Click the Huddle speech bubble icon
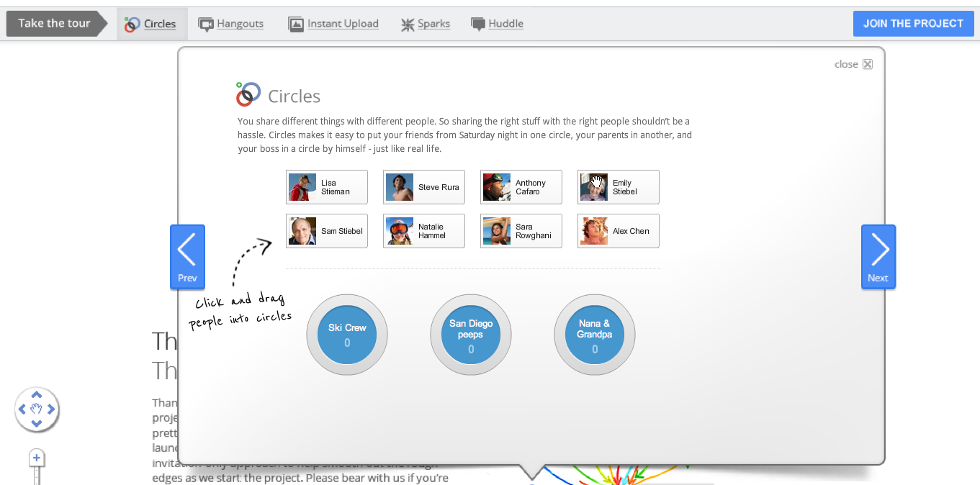 pyautogui.click(x=478, y=24)
